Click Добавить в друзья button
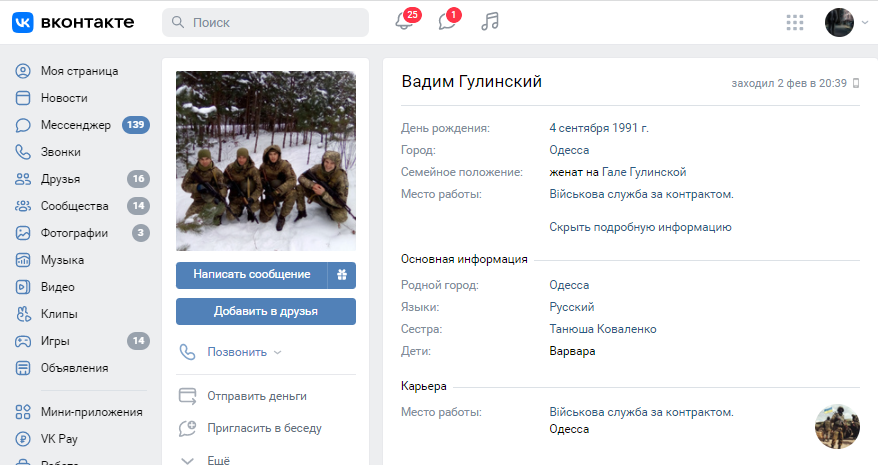The image size is (878, 465). [266, 311]
